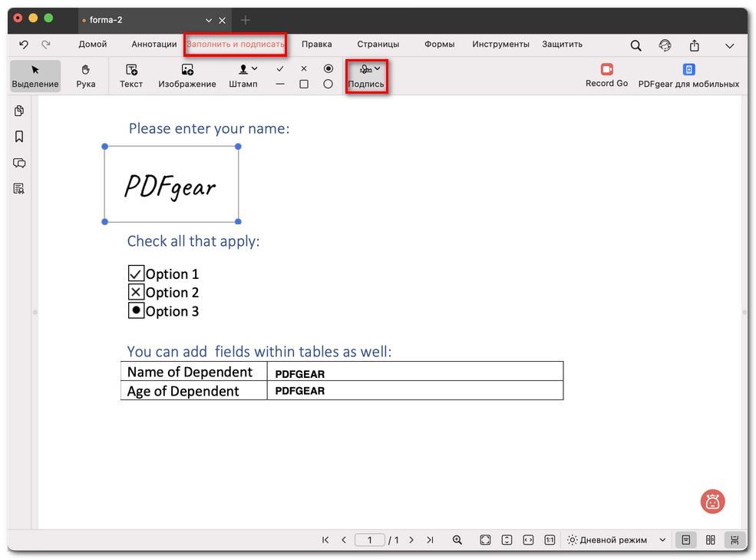Select the checkmark fill symbol
Image resolution: width=756 pixels, height=560 pixels.
coord(279,68)
